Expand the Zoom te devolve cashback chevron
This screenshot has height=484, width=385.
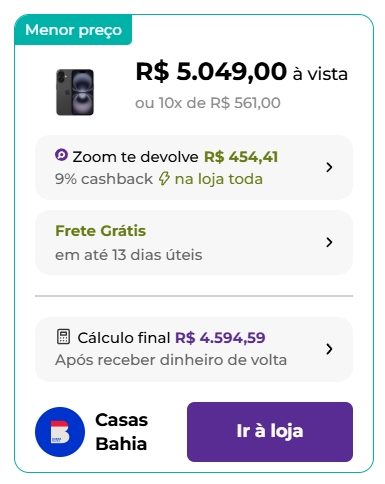[329, 167]
